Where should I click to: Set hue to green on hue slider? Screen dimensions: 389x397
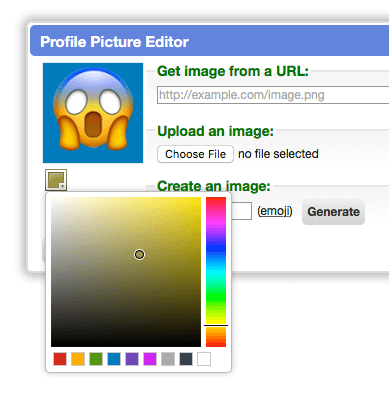[216, 297]
